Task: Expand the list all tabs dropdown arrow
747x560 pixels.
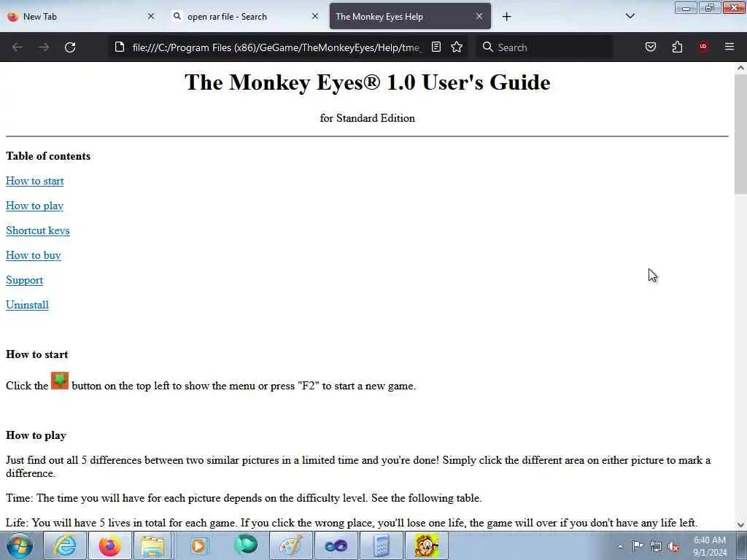Action: [630, 16]
